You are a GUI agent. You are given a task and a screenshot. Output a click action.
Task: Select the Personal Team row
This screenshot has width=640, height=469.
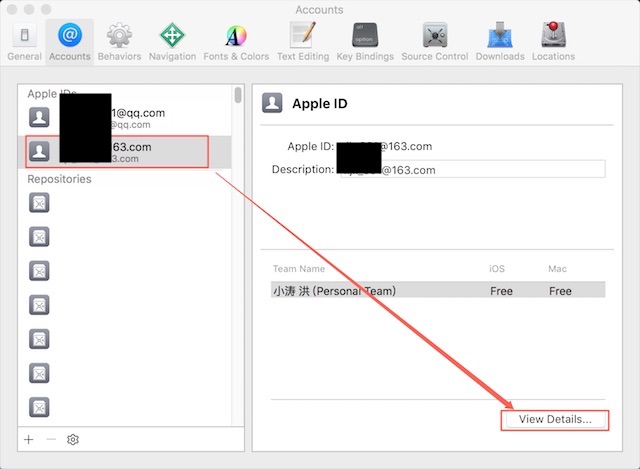(x=437, y=291)
